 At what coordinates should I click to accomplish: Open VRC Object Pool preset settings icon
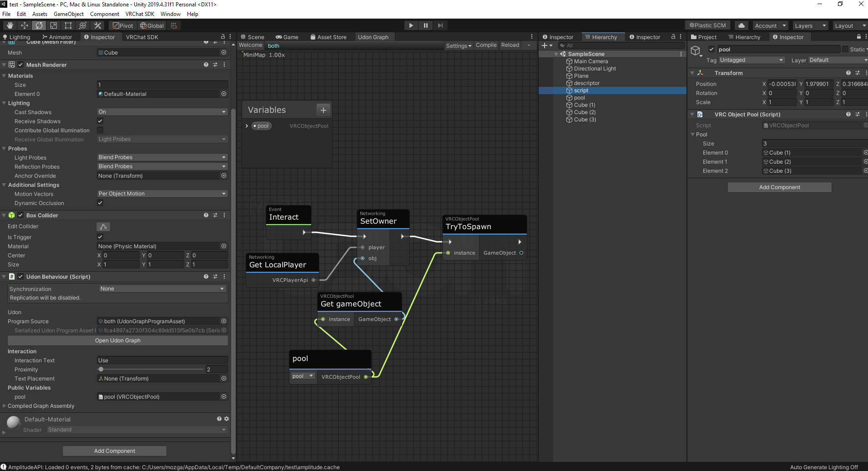(858, 114)
